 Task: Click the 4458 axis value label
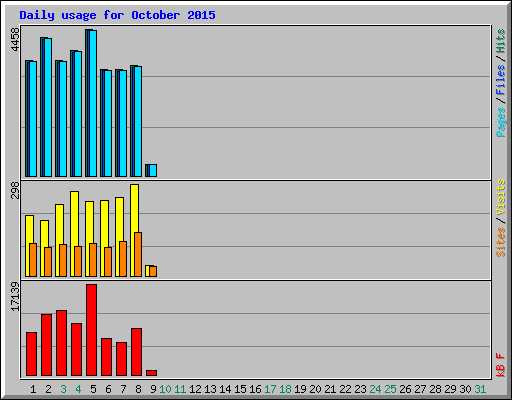15,39
